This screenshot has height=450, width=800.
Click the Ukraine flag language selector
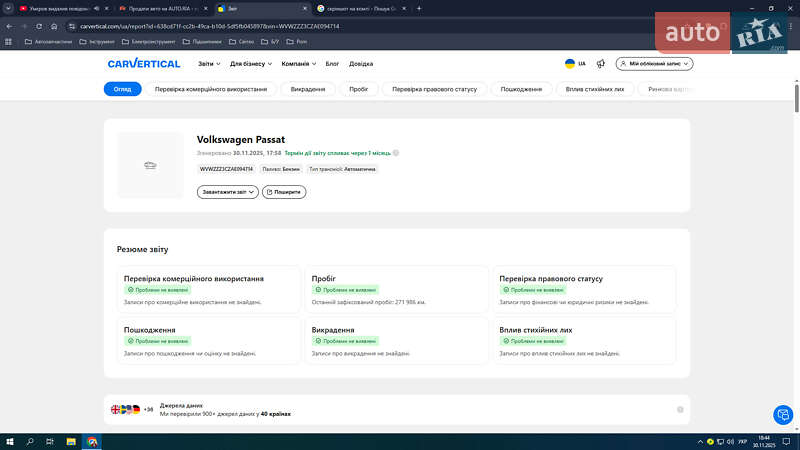click(x=575, y=64)
